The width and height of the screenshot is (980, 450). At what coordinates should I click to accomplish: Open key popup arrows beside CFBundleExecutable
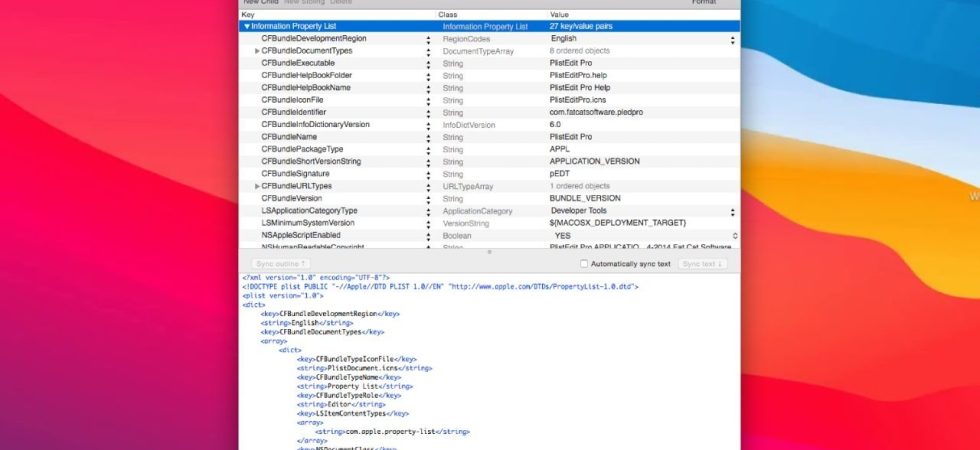point(428,63)
